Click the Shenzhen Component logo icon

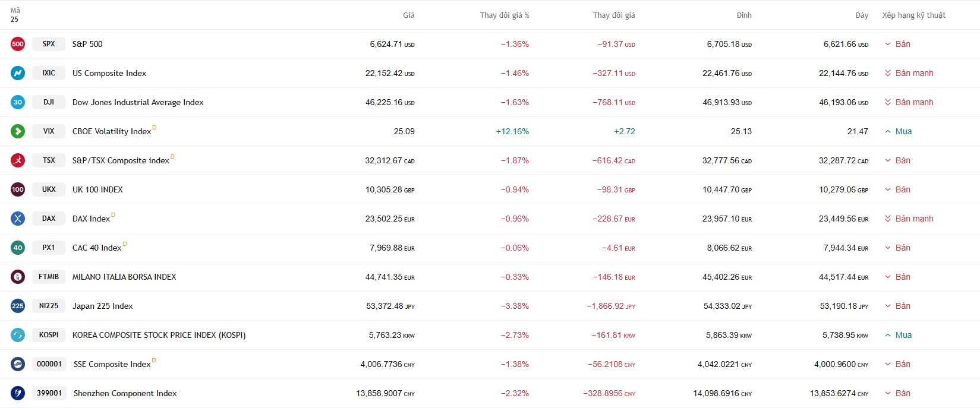(18, 393)
